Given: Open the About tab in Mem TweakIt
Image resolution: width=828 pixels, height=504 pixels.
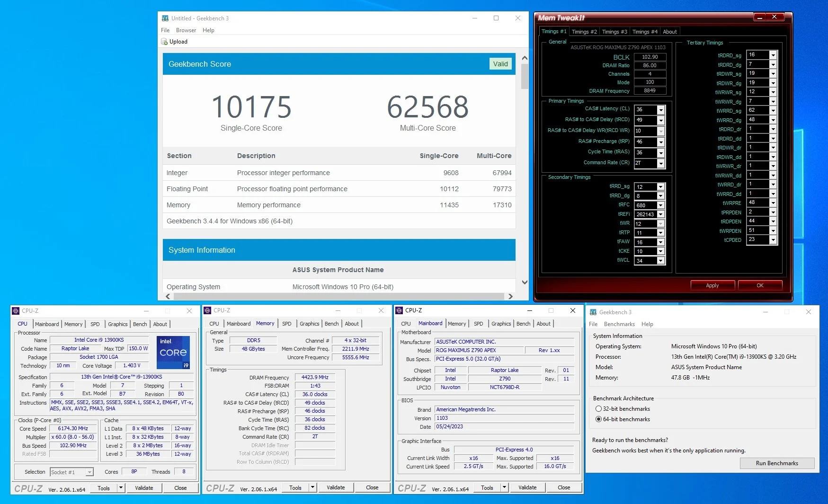Looking at the screenshot, I should click(x=670, y=32).
